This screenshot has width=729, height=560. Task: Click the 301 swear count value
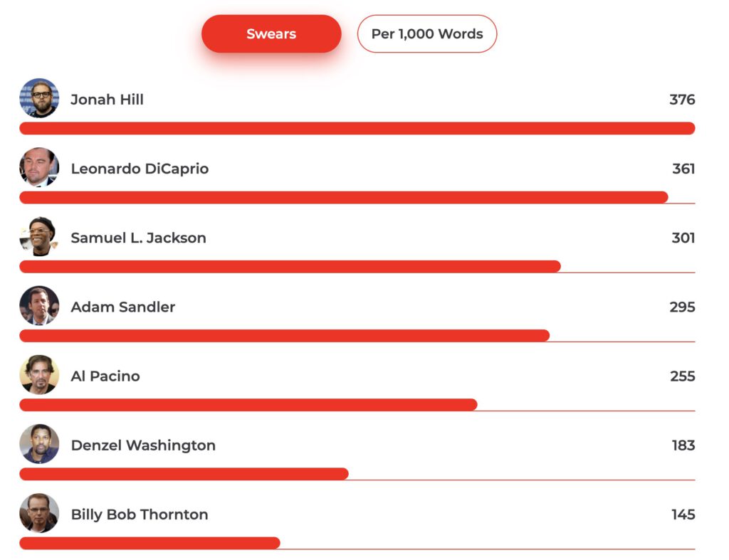tap(683, 238)
